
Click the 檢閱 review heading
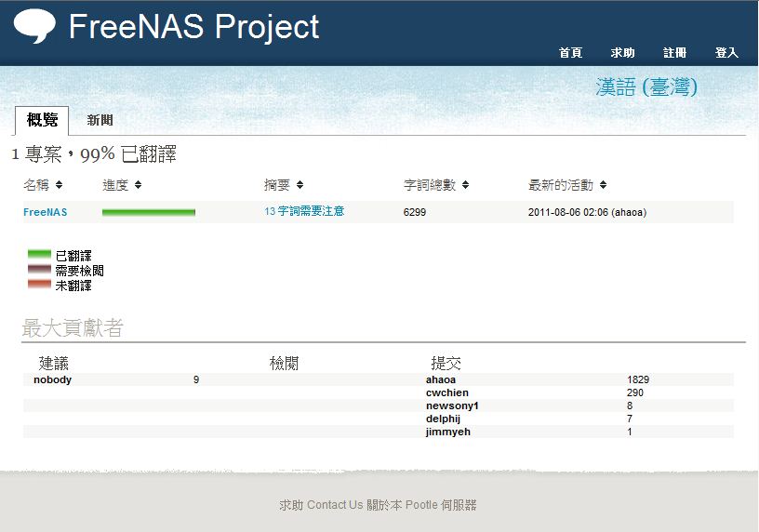[284, 363]
